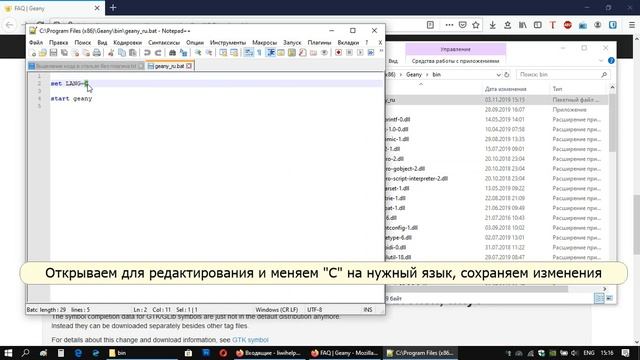Image resolution: width=640 pixels, height=360 pixels.
Task: Click the Поиск: bin search field
Action: (562, 75)
